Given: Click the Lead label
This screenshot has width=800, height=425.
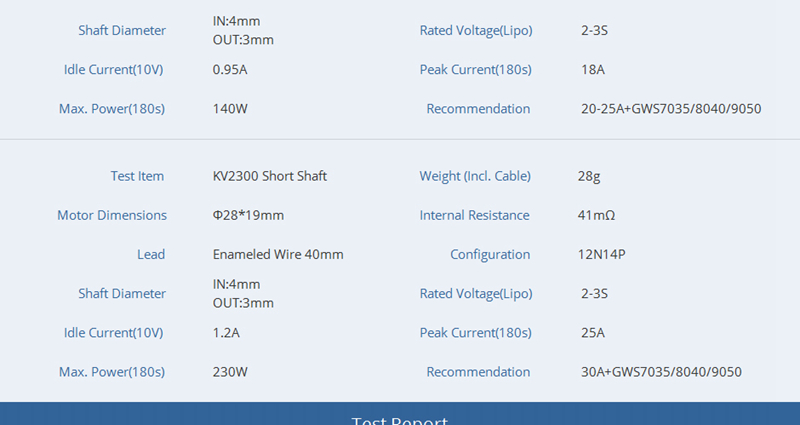Looking at the screenshot, I should click(x=151, y=254).
